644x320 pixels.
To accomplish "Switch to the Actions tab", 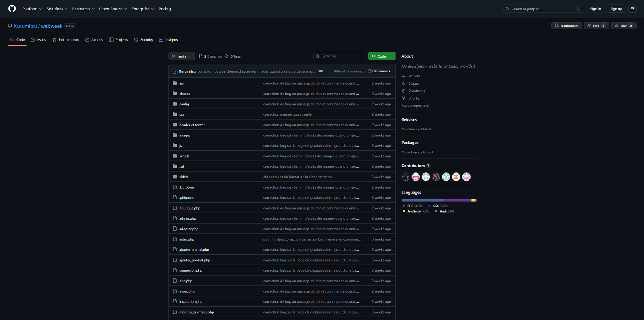I will 94,40.
